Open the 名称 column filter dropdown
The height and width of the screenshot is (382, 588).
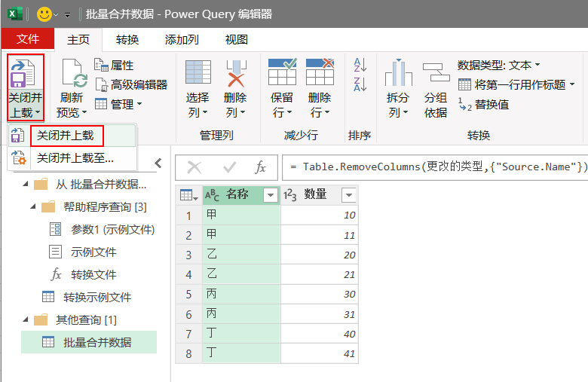[x=271, y=195]
